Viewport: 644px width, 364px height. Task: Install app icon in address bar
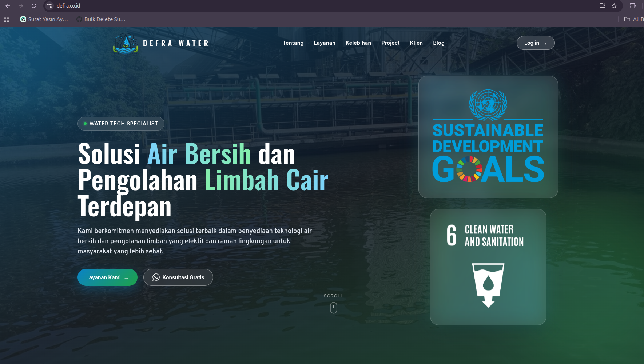pos(603,6)
